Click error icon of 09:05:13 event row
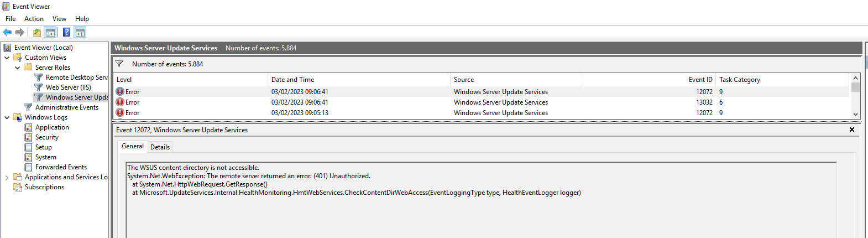This screenshot has height=238, width=868. pos(120,112)
